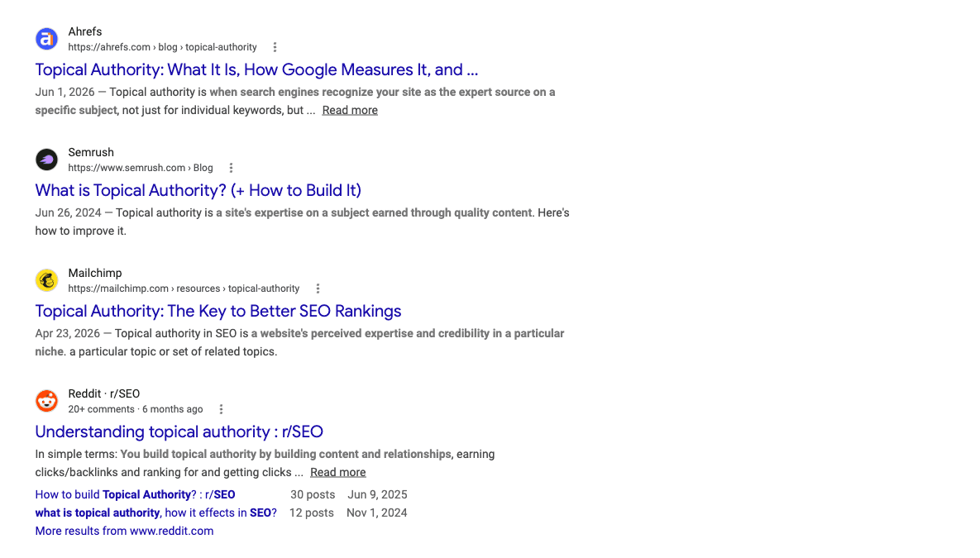This screenshot has height=558, width=980.
Task: Click the '12 posts' count
Action: [311, 513]
